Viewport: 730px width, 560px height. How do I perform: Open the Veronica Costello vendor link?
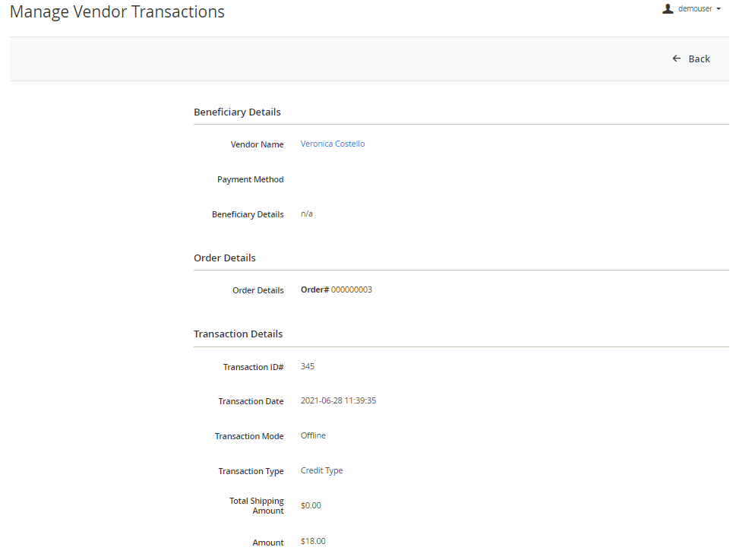point(333,144)
